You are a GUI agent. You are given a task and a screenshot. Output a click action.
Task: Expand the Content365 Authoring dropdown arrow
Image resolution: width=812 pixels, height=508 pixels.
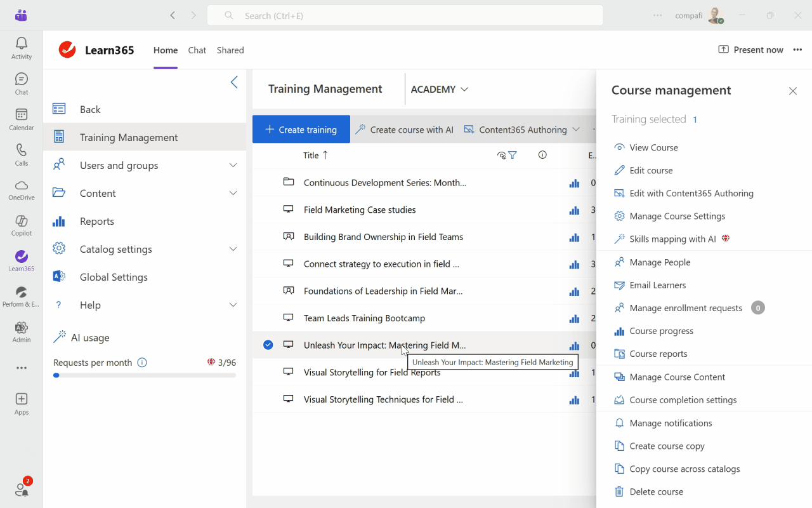pos(576,129)
